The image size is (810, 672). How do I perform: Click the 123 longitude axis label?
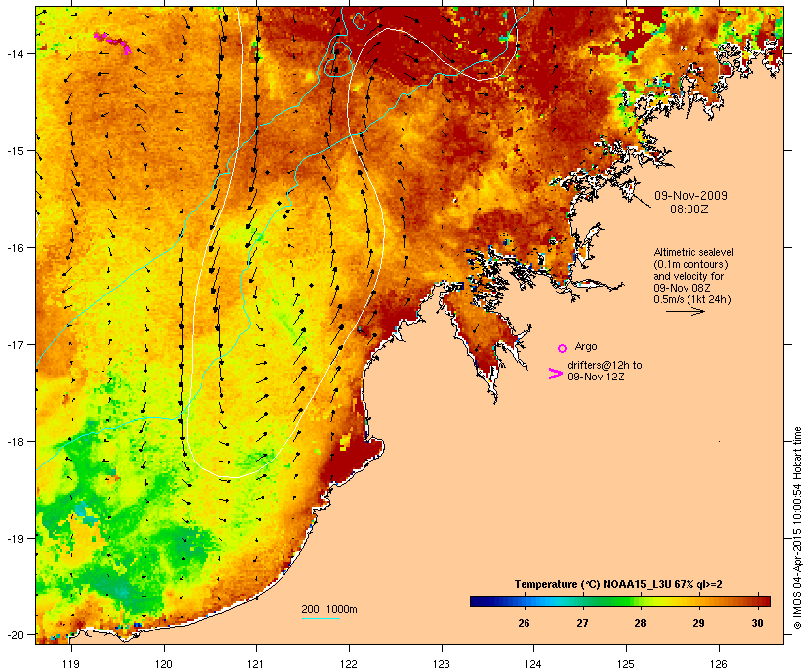point(442,664)
